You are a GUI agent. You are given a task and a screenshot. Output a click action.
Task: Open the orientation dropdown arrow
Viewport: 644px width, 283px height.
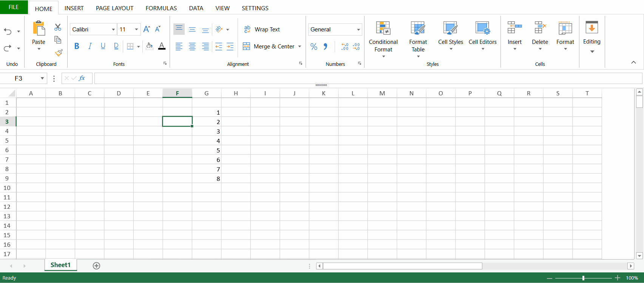coord(228,30)
